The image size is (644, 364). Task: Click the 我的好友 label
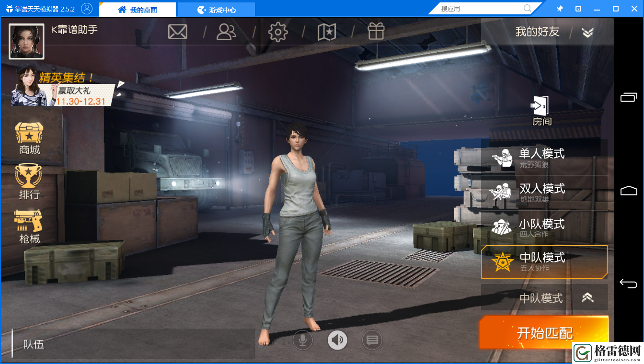pyautogui.click(x=538, y=32)
